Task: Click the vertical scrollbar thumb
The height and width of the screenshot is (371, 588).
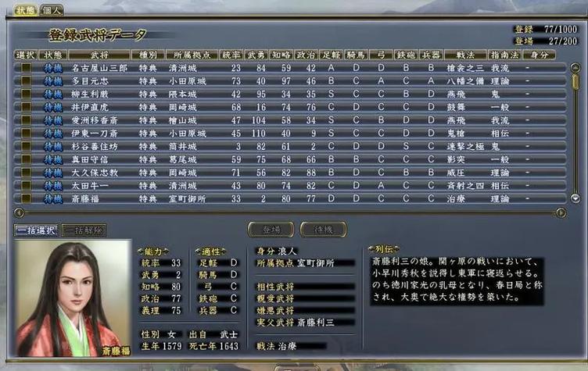Action: [x=575, y=82]
